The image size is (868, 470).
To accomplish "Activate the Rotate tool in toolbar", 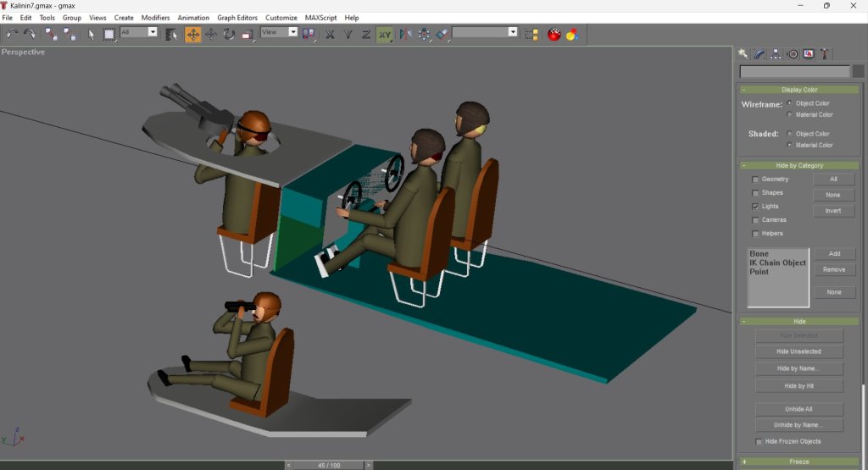I will 229,34.
